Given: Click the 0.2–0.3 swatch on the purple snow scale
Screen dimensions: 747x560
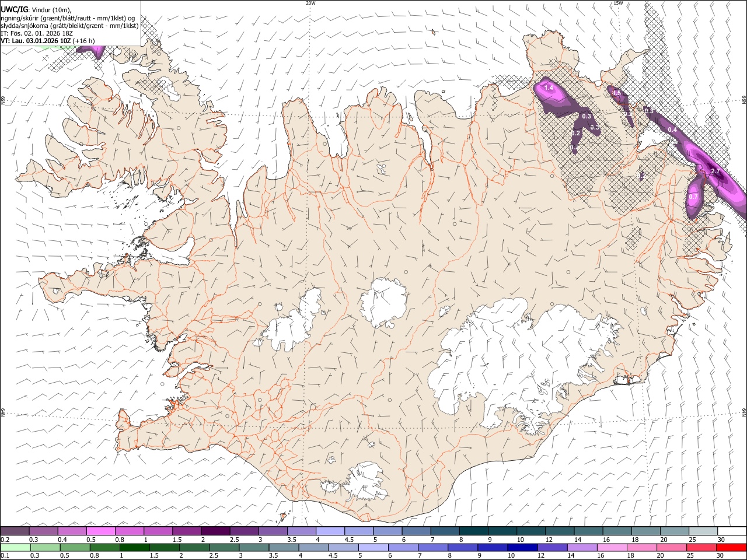Looking at the screenshot, I should point(15,531).
